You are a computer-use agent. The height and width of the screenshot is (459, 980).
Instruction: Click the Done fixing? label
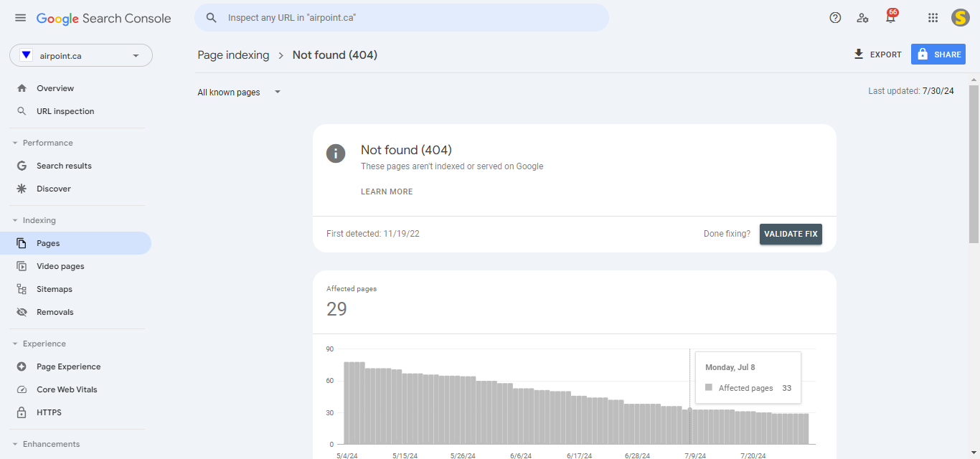(x=727, y=234)
